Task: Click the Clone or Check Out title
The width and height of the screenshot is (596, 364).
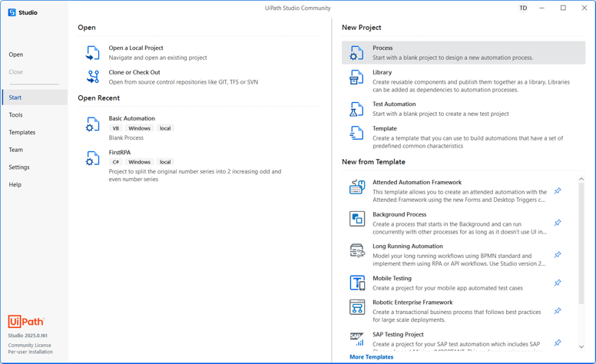Action: pyautogui.click(x=134, y=72)
